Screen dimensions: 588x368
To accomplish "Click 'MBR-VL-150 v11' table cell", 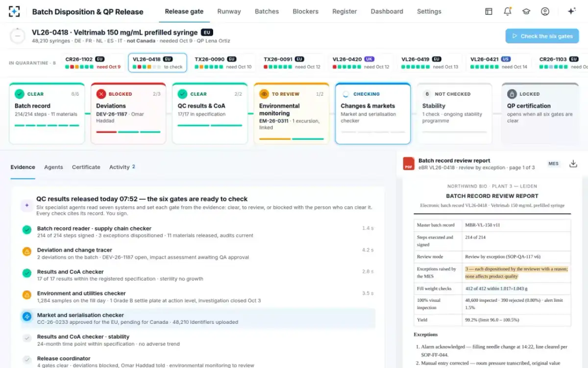I will tap(516, 225).
